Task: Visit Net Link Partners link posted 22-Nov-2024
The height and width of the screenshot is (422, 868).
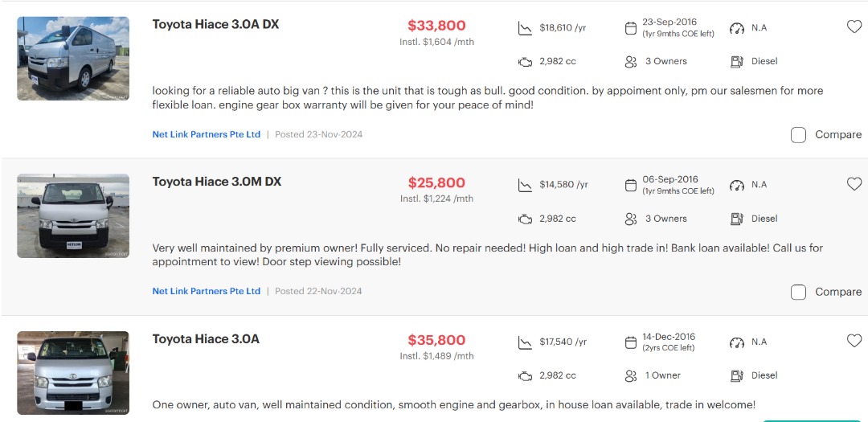Action: [207, 291]
